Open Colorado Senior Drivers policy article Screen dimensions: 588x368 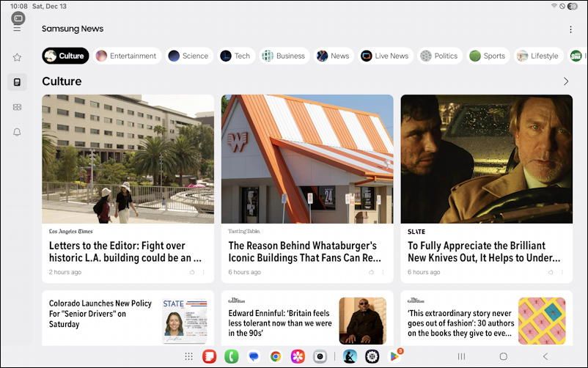click(100, 314)
